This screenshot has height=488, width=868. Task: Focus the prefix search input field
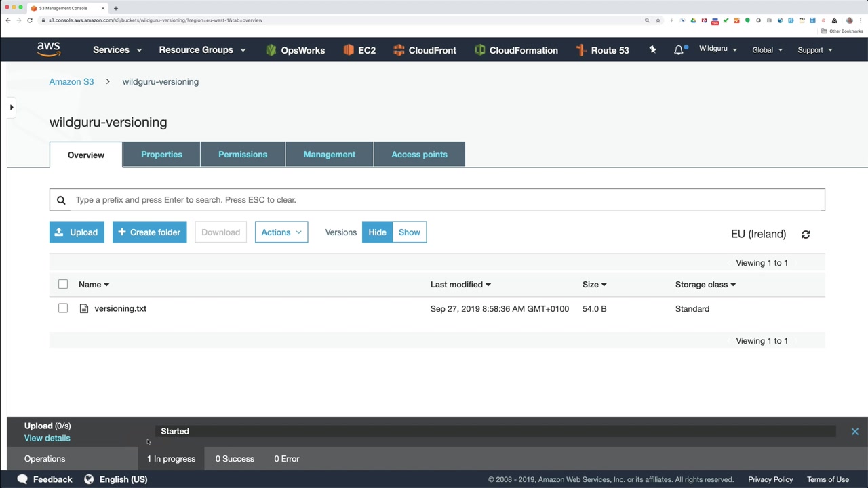point(437,200)
